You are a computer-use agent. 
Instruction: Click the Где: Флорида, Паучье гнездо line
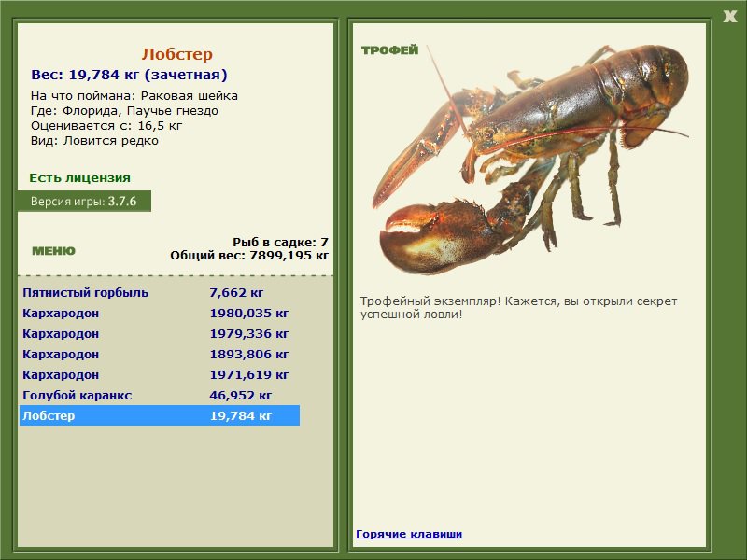point(124,111)
